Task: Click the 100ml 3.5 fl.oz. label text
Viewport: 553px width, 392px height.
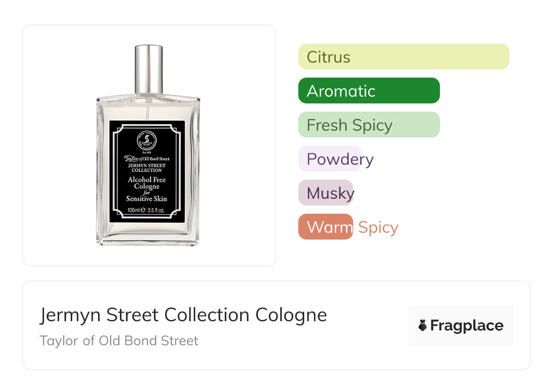Action: pos(146,210)
